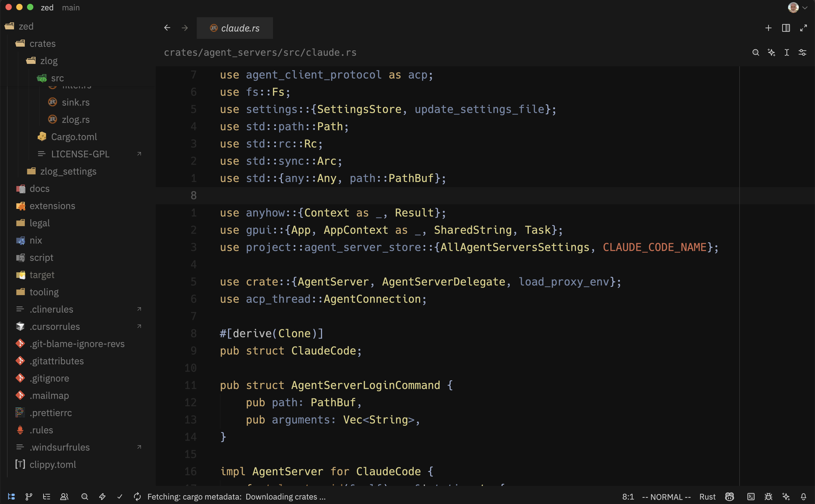Click the 8:1 cursor position indicator
The height and width of the screenshot is (504, 815).
(x=628, y=497)
